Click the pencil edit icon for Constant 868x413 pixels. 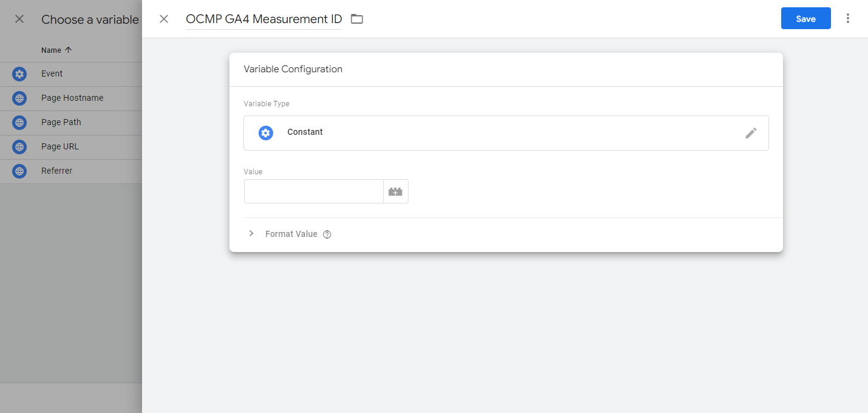coord(751,133)
